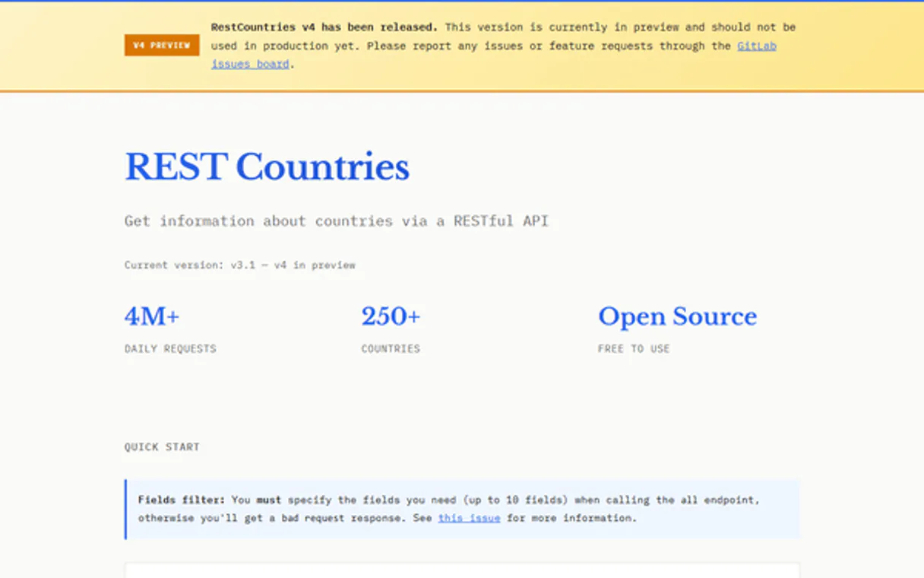
Task: Select the Open Source stat
Action: (x=677, y=316)
